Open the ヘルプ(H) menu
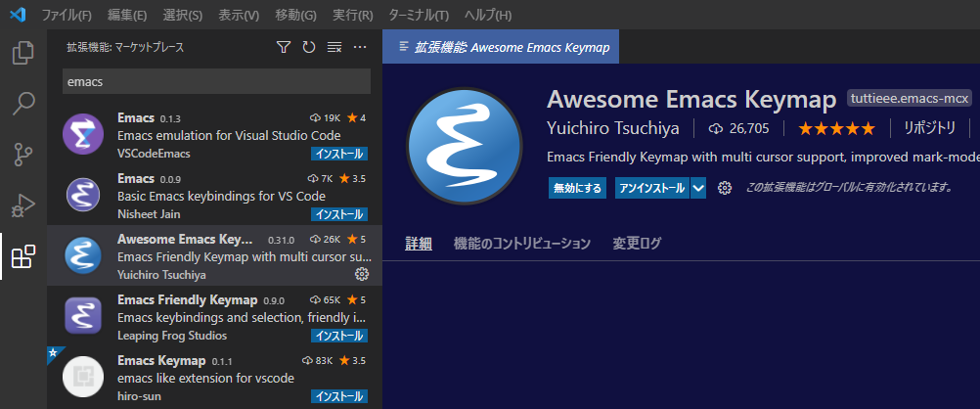This screenshot has height=409, width=980. click(x=488, y=15)
